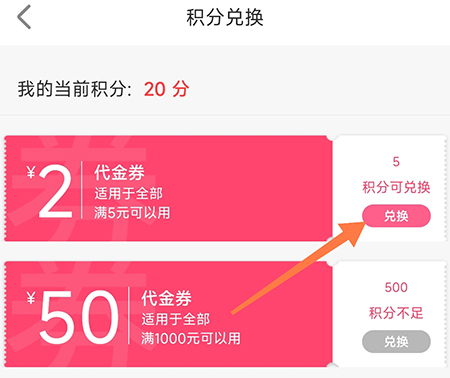Tap 代金券 title on the ¥2 coupon

(119, 173)
